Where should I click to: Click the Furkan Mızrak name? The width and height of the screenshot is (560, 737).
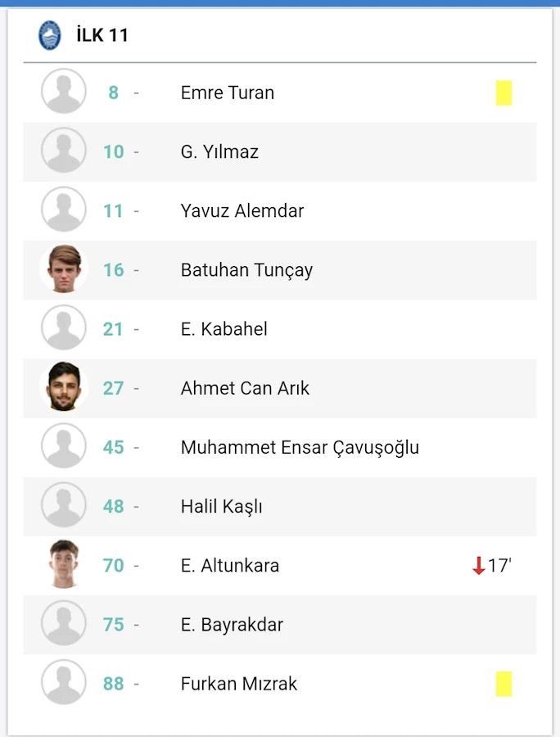click(239, 684)
